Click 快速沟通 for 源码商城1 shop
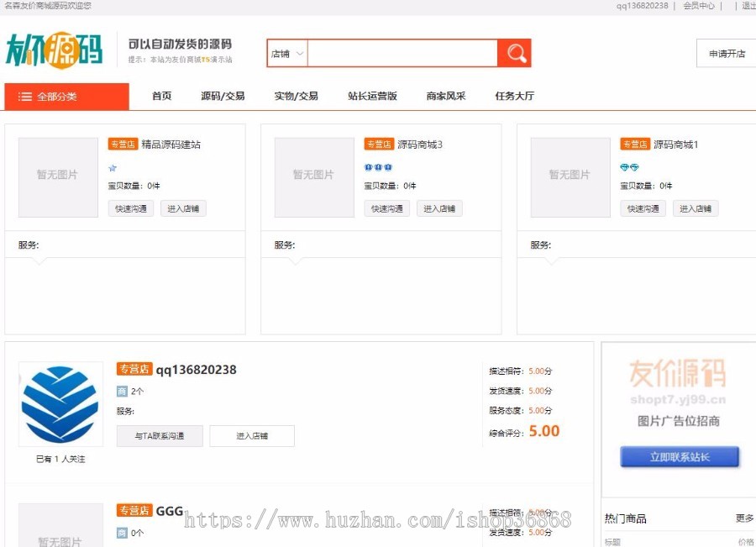This screenshot has width=756, height=547. (x=643, y=208)
